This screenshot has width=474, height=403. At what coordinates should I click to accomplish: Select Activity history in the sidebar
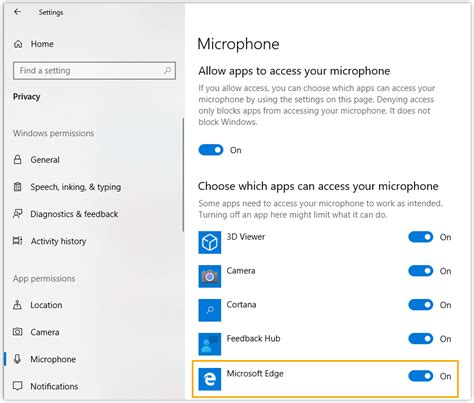[58, 241]
